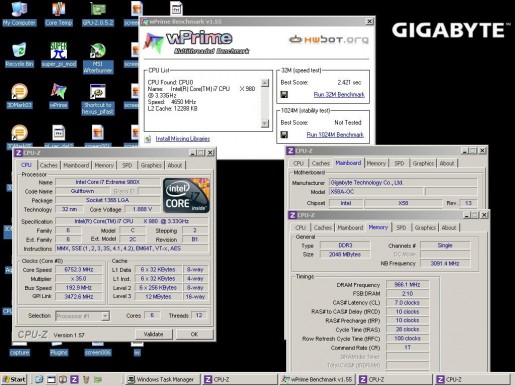Open About tab in left CPU-Z window
The image size is (515, 386).
pos(175,165)
